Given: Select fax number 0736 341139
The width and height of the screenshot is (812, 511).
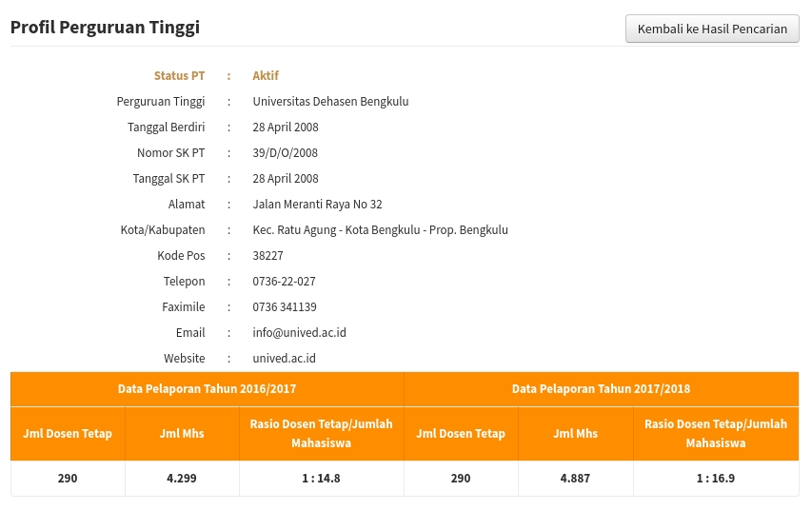Looking at the screenshot, I should pos(285,307).
